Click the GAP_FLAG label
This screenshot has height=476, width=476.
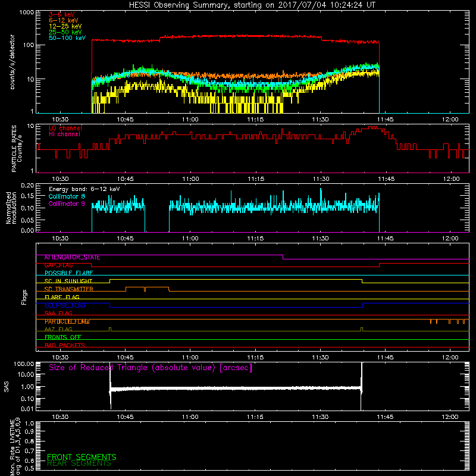tap(58, 265)
